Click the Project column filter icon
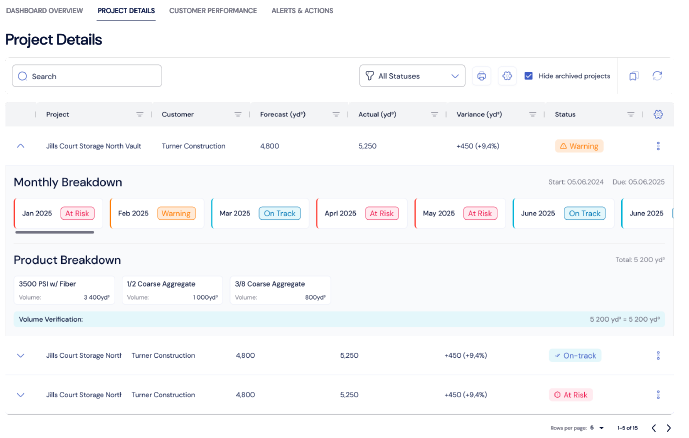Viewport: 689px width, 438px height. (140, 114)
